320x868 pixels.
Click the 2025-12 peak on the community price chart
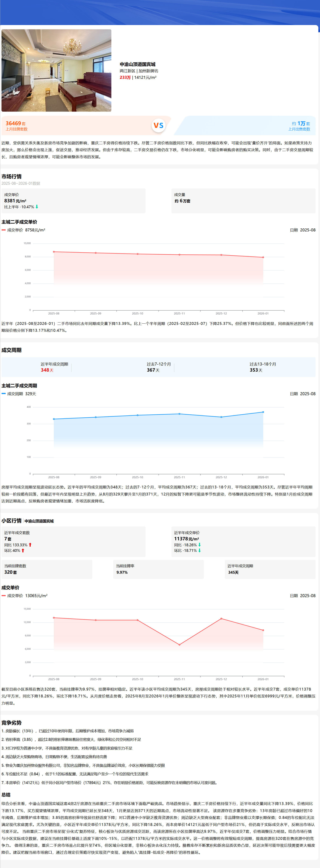click(221, 619)
